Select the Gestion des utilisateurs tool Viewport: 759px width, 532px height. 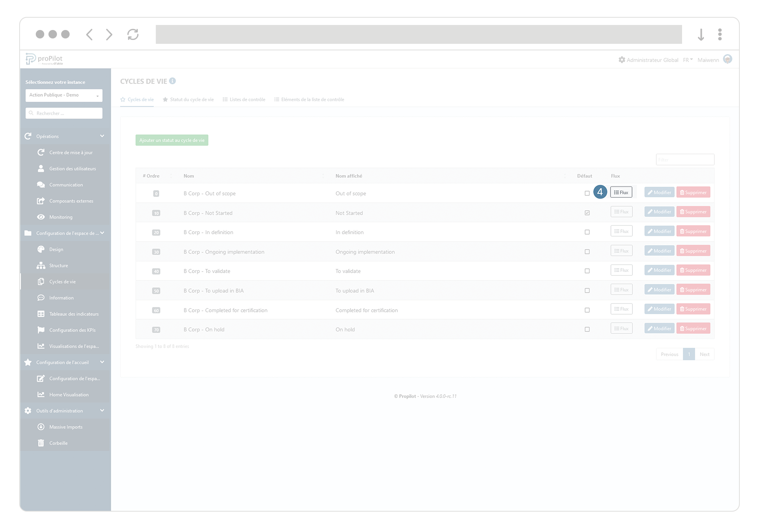pyautogui.click(x=72, y=168)
